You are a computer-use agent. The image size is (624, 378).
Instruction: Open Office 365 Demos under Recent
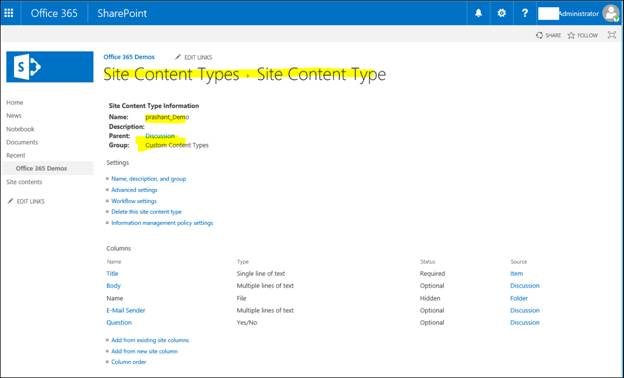pyautogui.click(x=41, y=168)
